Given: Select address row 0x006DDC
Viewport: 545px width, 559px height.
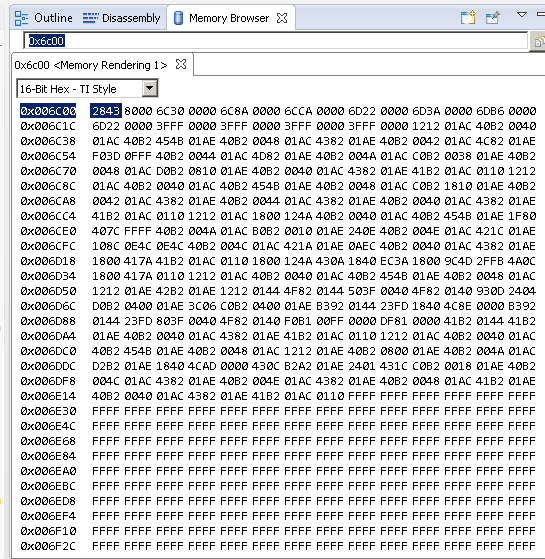Looking at the screenshot, I should 48,366.
